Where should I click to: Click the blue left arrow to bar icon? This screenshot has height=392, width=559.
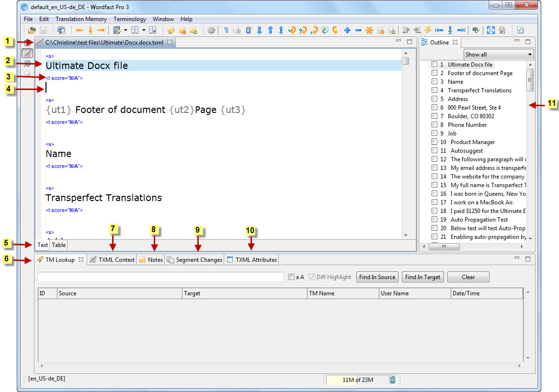[x=439, y=30]
